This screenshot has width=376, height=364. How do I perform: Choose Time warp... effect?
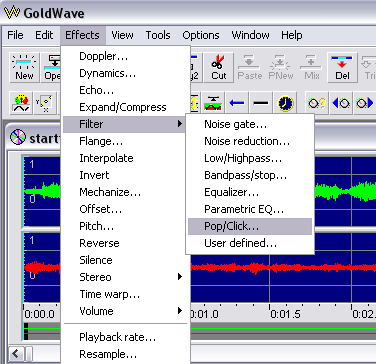click(124, 294)
